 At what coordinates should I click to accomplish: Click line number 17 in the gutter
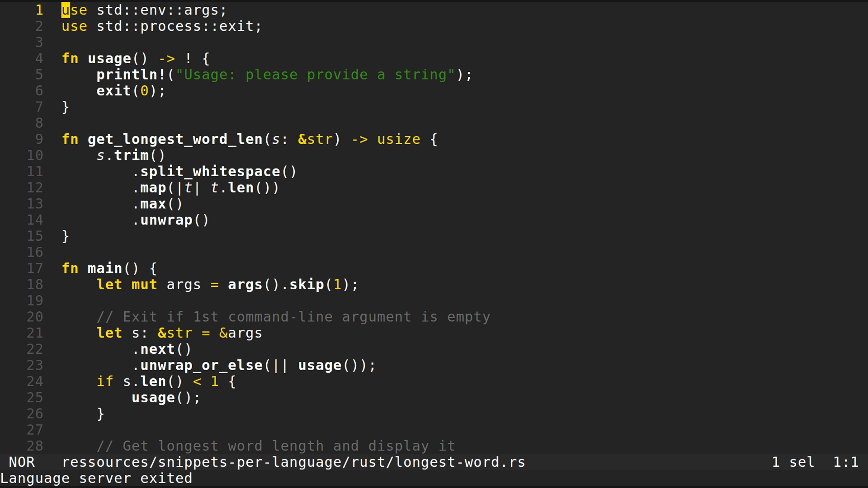click(x=35, y=268)
